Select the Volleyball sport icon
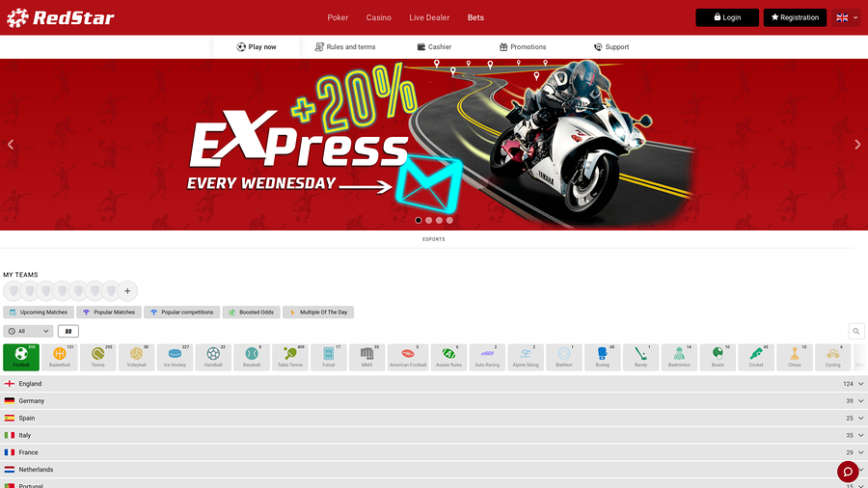Viewport: 868px width, 488px height. click(x=136, y=357)
